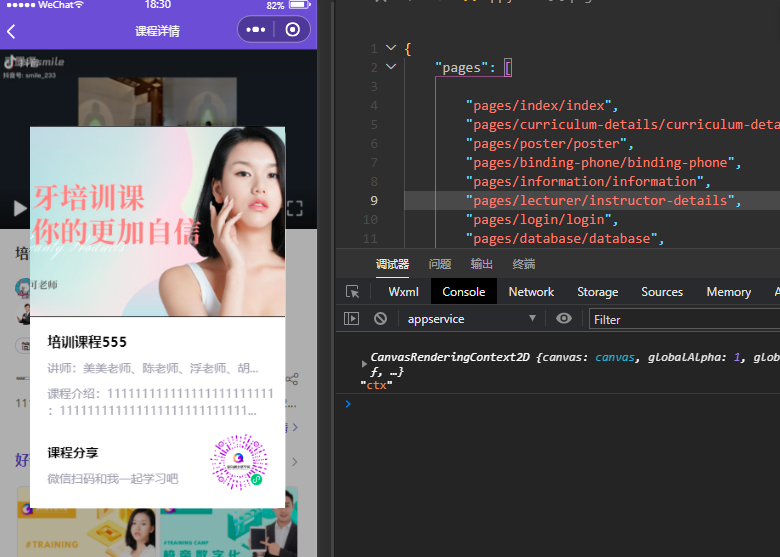The image size is (780, 557).
Task: Clear the console output
Action: tap(381, 318)
